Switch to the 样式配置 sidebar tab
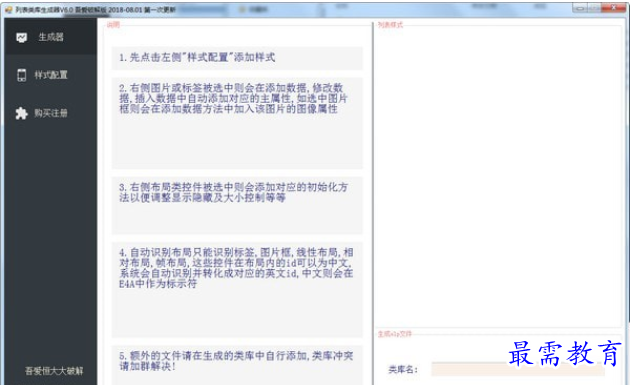The width and height of the screenshot is (630, 385). point(51,75)
